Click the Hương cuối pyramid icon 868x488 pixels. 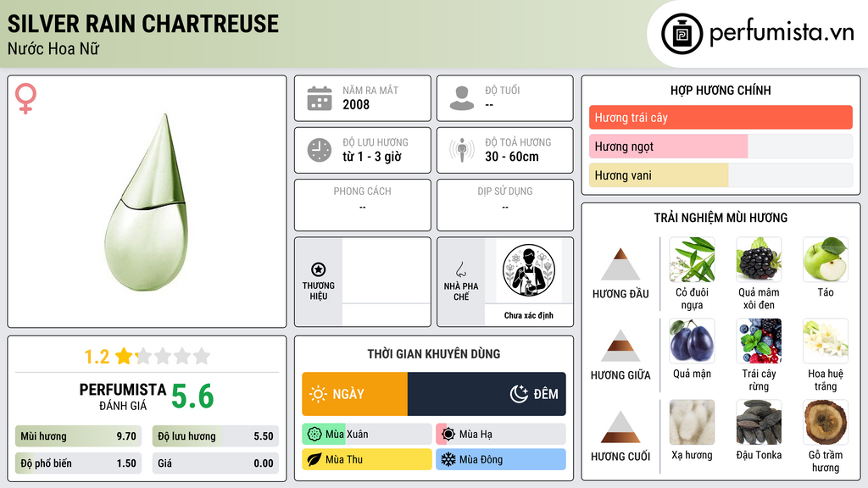click(620, 427)
